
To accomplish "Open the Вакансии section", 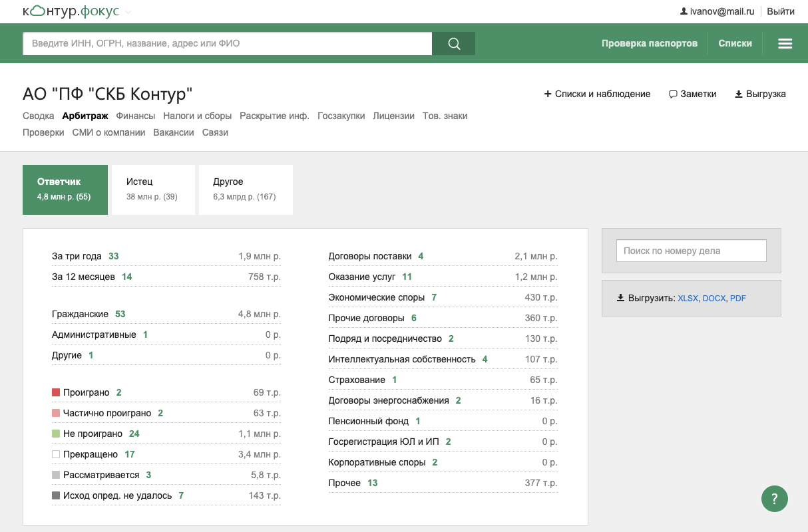I will pyautogui.click(x=174, y=132).
